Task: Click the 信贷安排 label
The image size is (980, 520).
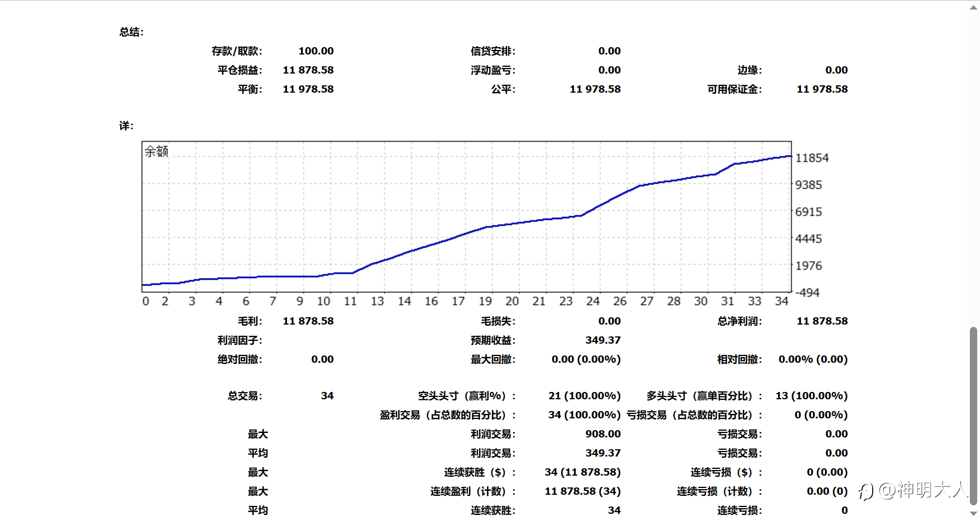Action: (493, 51)
